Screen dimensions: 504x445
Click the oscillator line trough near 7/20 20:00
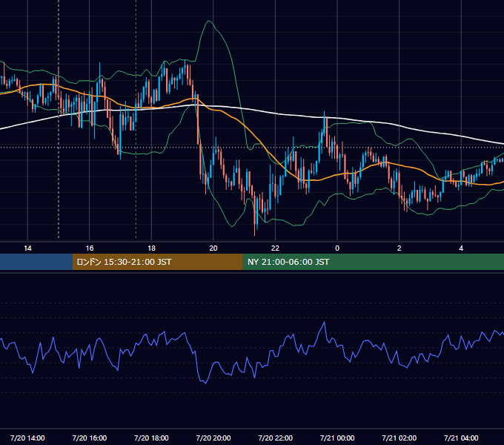click(206, 383)
